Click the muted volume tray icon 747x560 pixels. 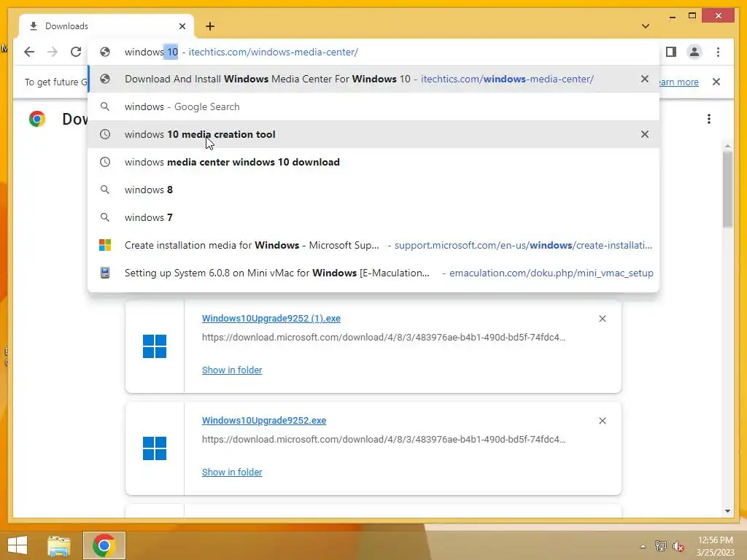point(678,546)
